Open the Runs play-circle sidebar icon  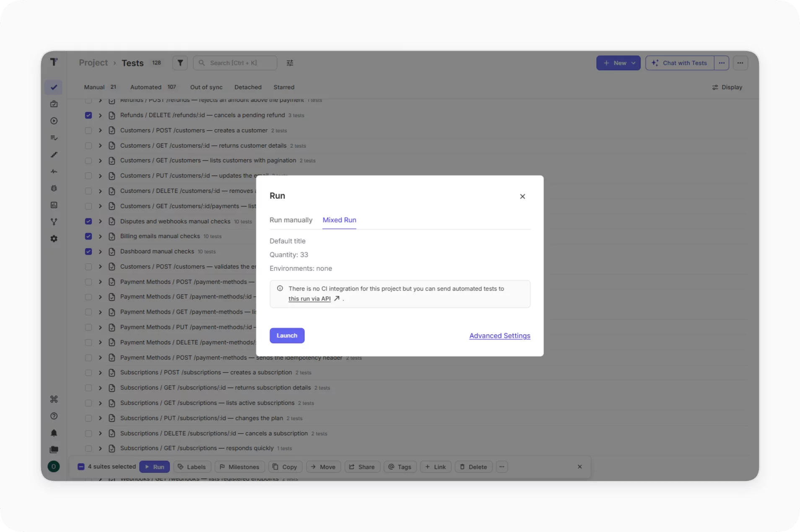[54, 121]
